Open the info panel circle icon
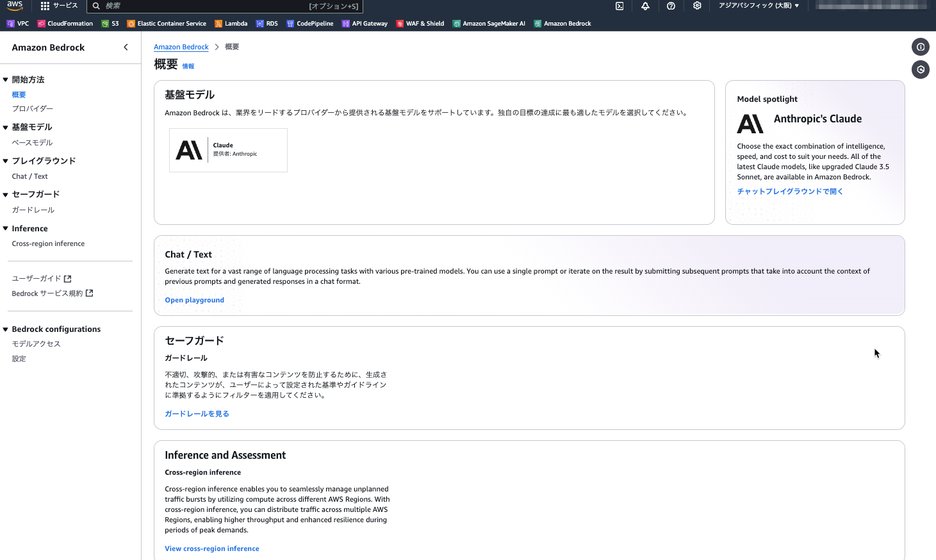The image size is (936, 560). 921,47
